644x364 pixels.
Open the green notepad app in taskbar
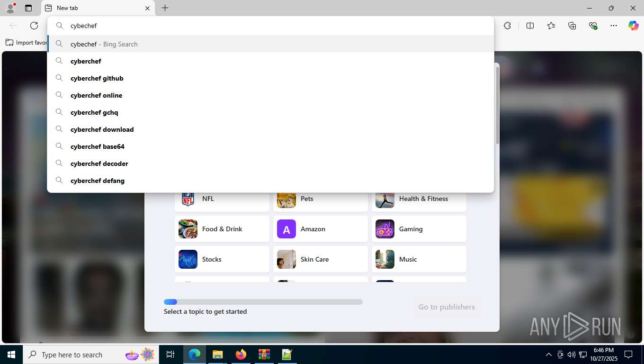click(287, 355)
